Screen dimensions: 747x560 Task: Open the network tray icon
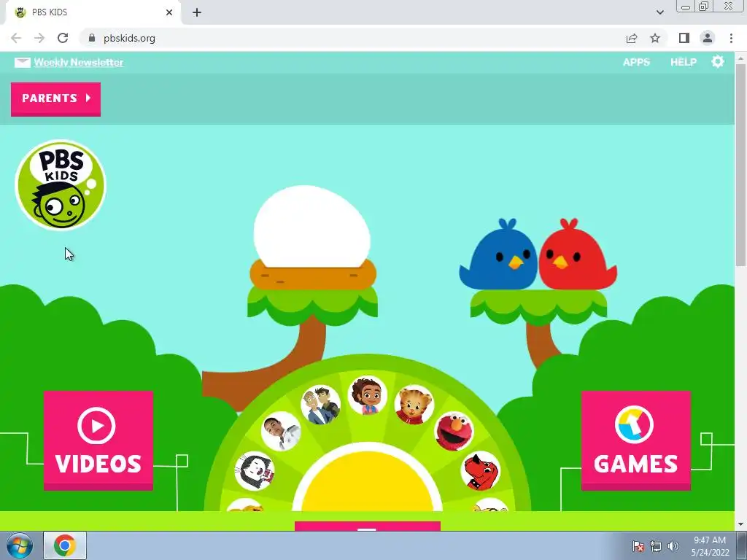(x=656, y=546)
